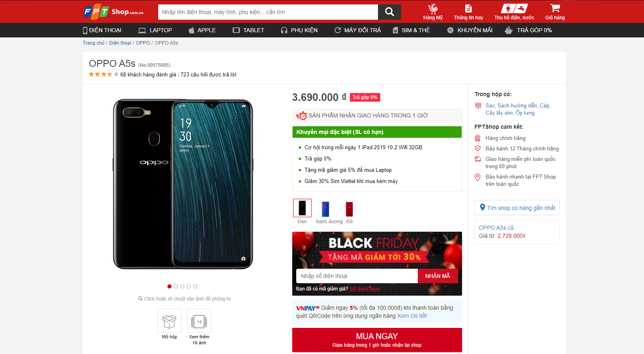Open Hàng Mỹ icon in header
644x354 pixels.
433,12
